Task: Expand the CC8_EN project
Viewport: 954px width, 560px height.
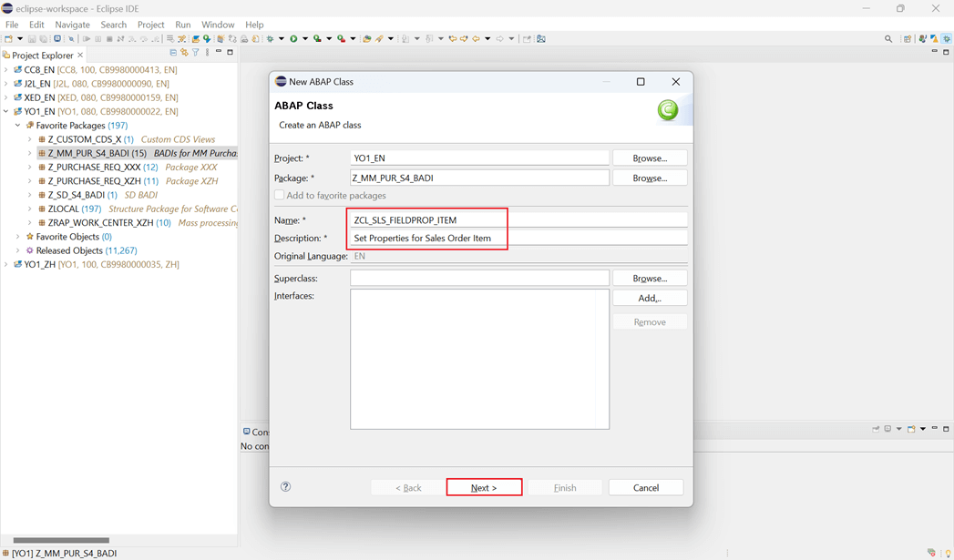Action: tap(6, 70)
